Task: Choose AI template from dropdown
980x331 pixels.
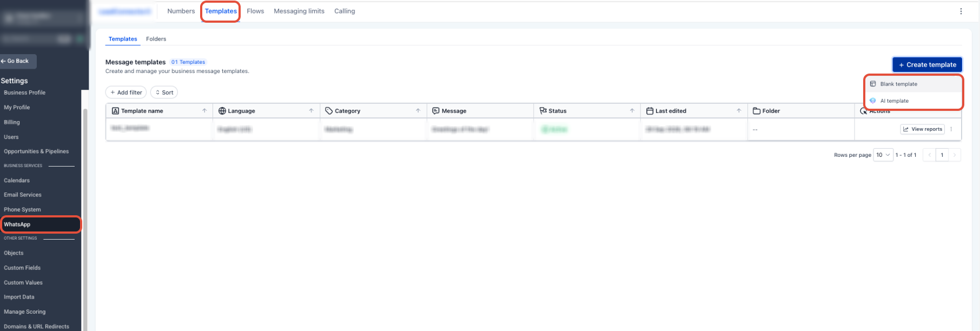Action: point(913,101)
